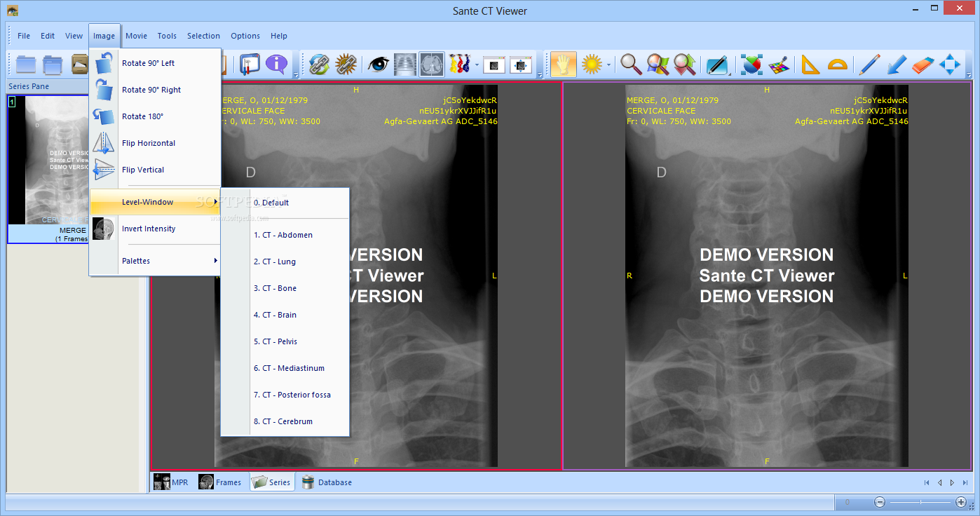
Task: Click the eye icon in toolbar
Action: [379, 64]
